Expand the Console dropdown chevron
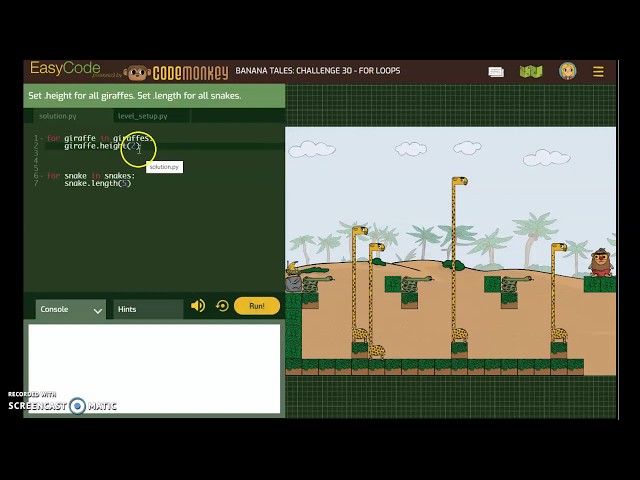Screen dimensions: 640x480 (98, 311)
